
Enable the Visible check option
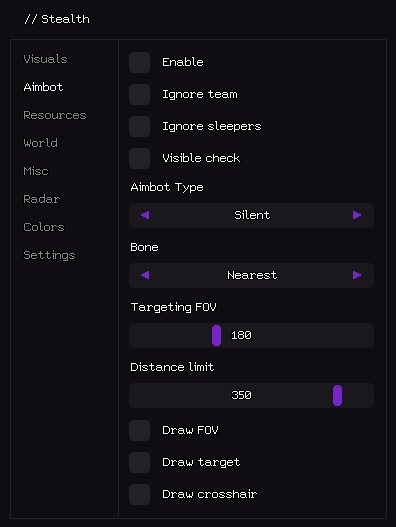click(140, 158)
